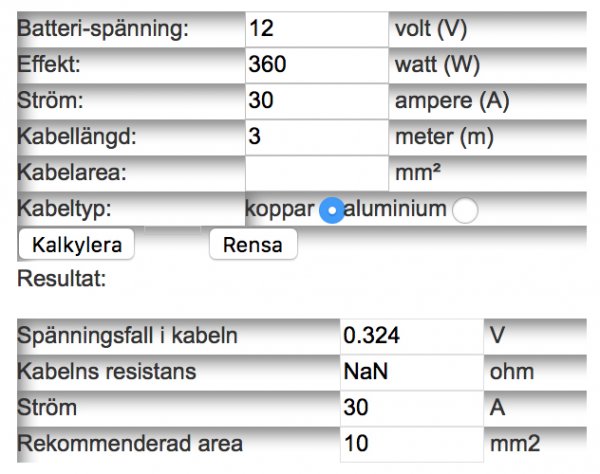Image resolution: width=600 pixels, height=474 pixels.
Task: Select the koppar radio button
Action: click(331, 210)
